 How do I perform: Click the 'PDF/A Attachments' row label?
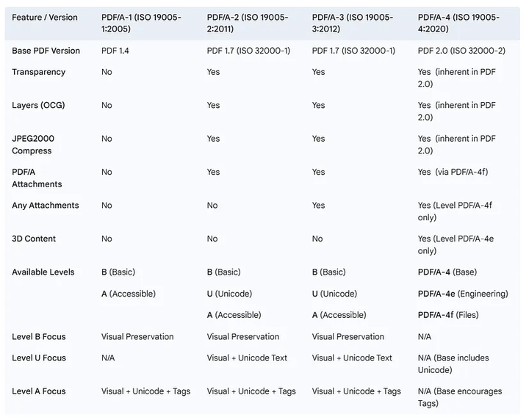[37, 178]
